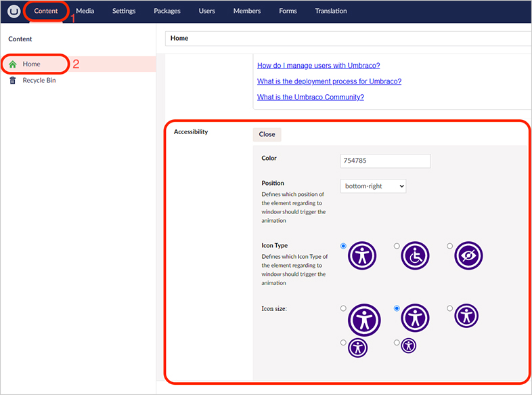Choose the medium icon size radio button

(449, 308)
